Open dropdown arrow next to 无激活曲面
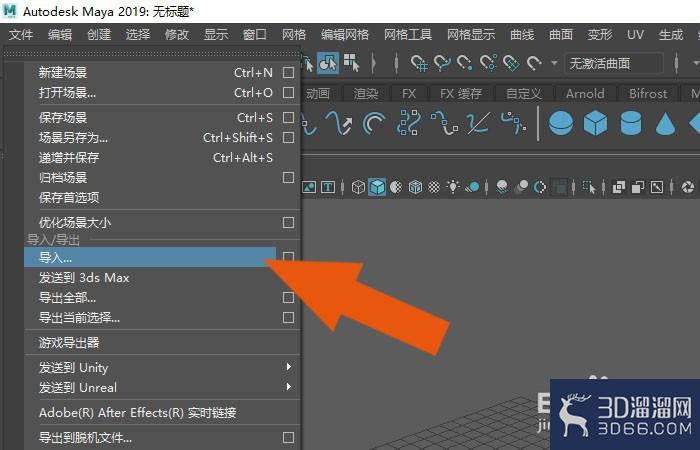The image size is (700, 450). 554,63
